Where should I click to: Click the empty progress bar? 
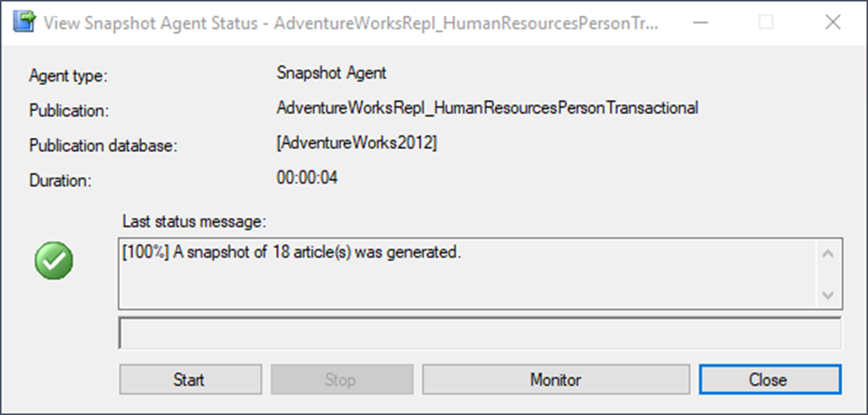[479, 334]
